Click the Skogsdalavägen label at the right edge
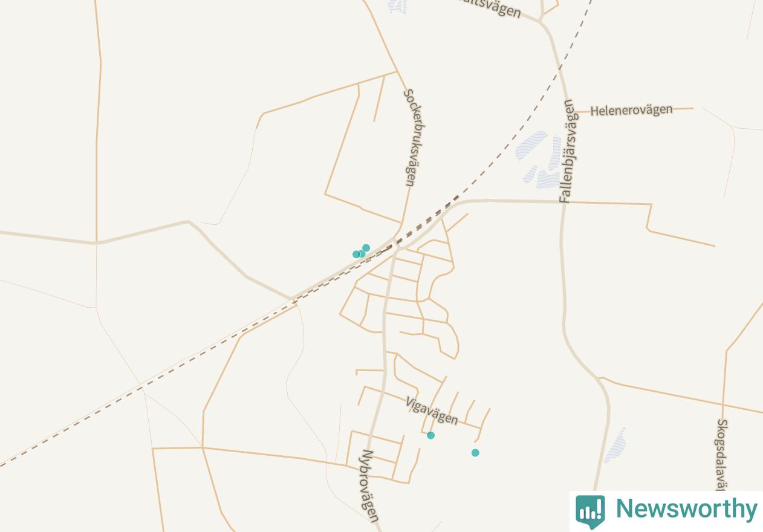The image size is (763, 532). 721,455
